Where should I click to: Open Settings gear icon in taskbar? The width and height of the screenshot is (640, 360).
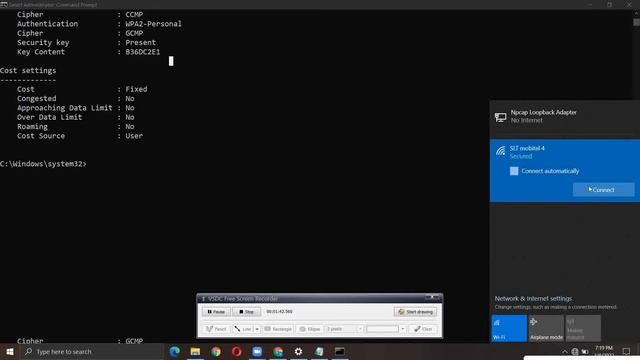299,351
